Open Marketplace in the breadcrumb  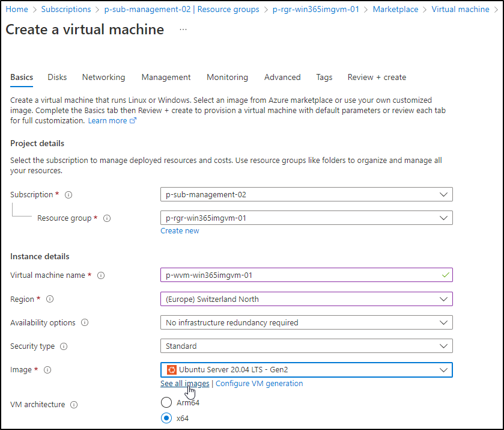(395, 10)
